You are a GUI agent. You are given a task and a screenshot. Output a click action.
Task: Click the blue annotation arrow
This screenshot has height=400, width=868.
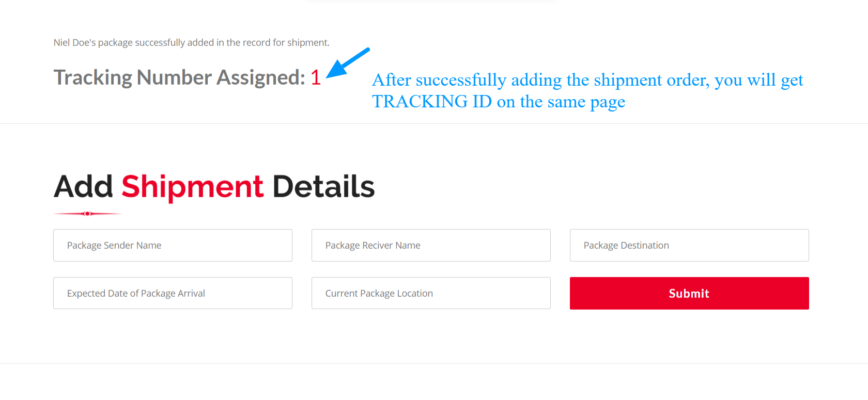pyautogui.click(x=348, y=63)
